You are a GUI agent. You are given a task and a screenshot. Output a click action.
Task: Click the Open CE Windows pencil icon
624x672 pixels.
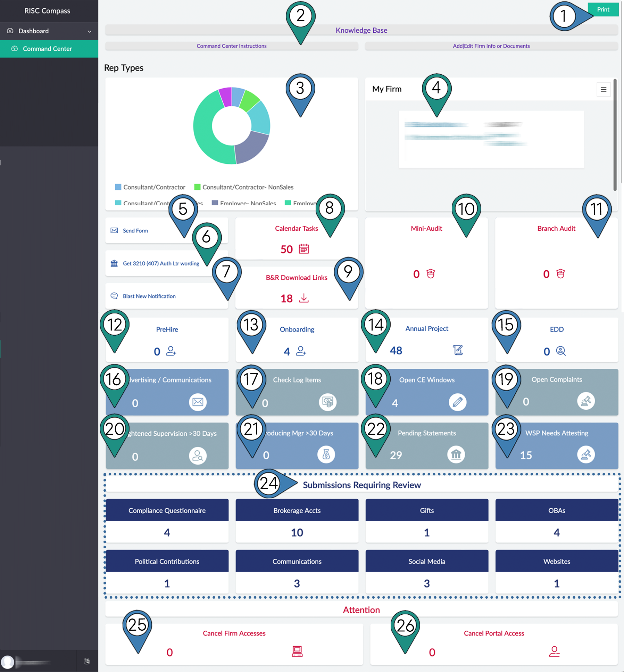(x=458, y=402)
